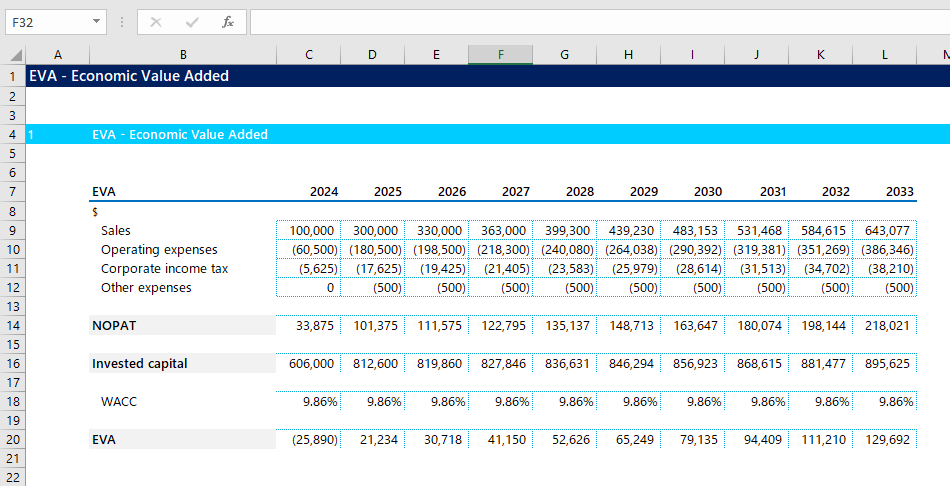Click the Insert Function fx icon

click(227, 22)
